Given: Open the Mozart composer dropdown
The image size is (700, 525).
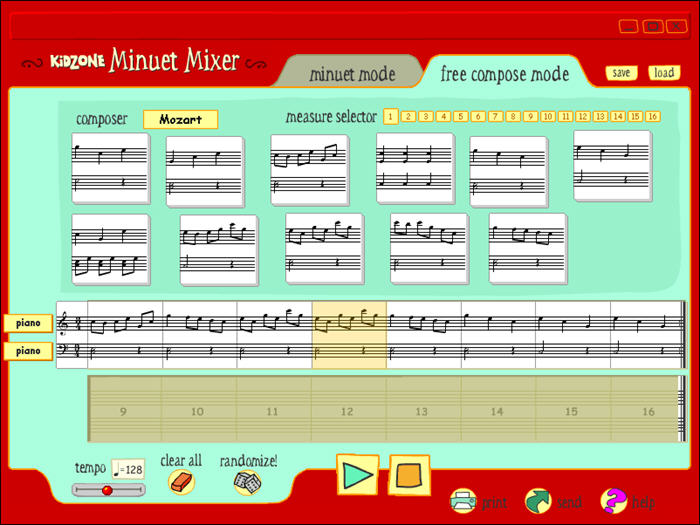Looking at the screenshot, I should tap(180, 119).
